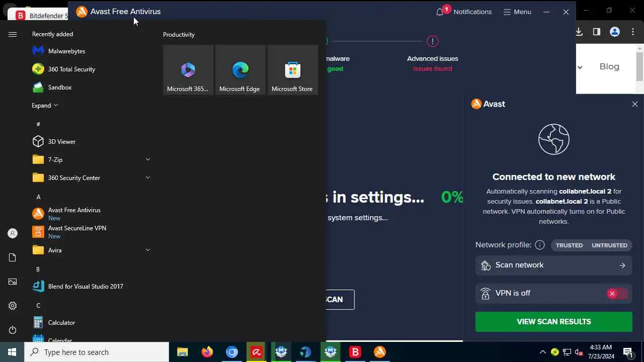Open the Calculator app
The height and width of the screenshot is (362, 644).
coord(91,322)
